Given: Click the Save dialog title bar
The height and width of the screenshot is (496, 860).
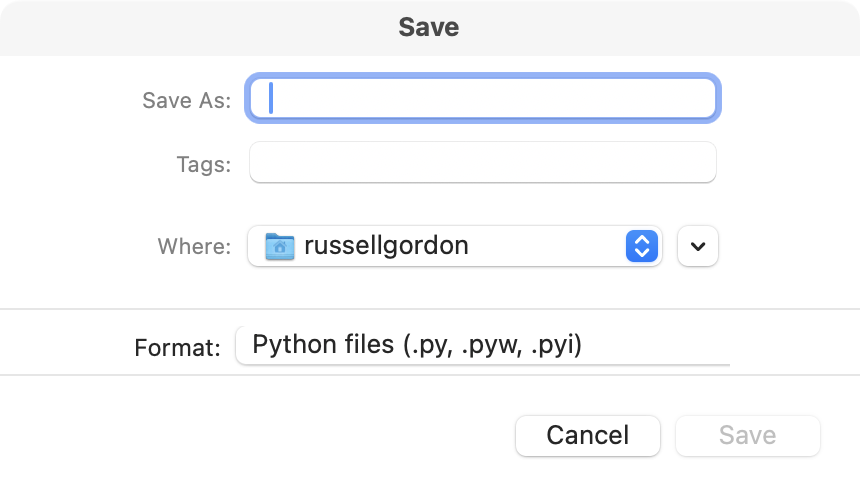Looking at the screenshot, I should tap(429, 27).
